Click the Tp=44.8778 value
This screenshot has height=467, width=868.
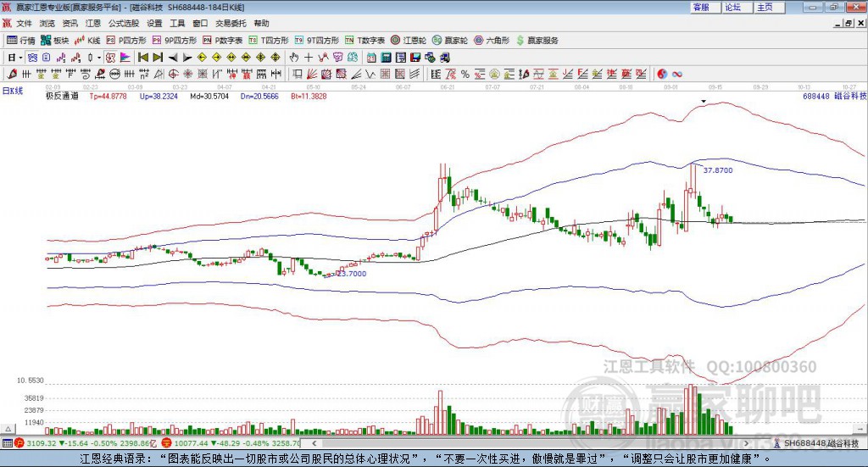(x=108, y=97)
